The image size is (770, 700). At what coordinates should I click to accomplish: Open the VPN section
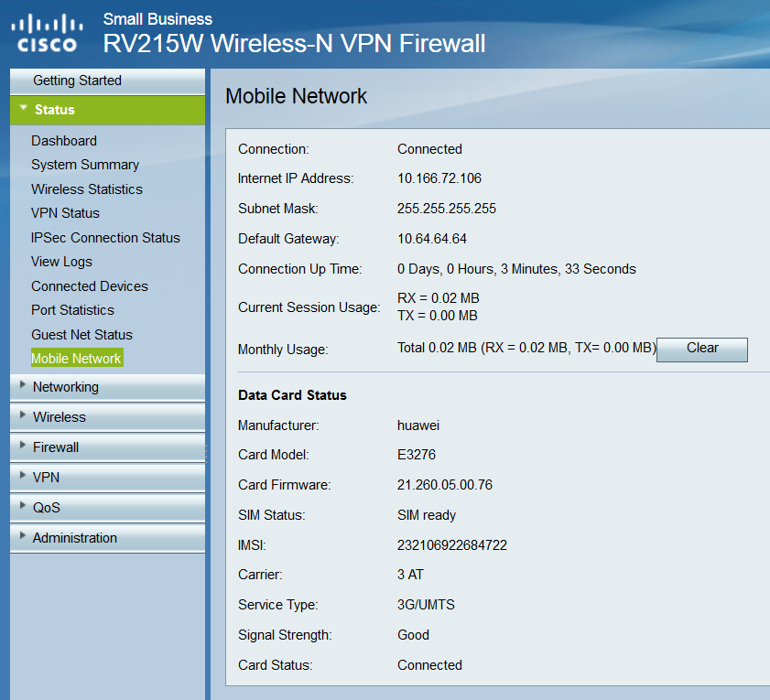pos(107,478)
